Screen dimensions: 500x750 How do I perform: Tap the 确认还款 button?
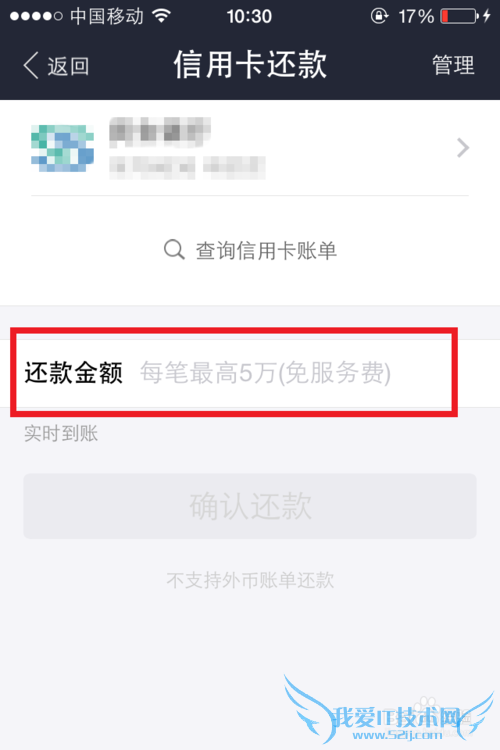tap(250, 506)
